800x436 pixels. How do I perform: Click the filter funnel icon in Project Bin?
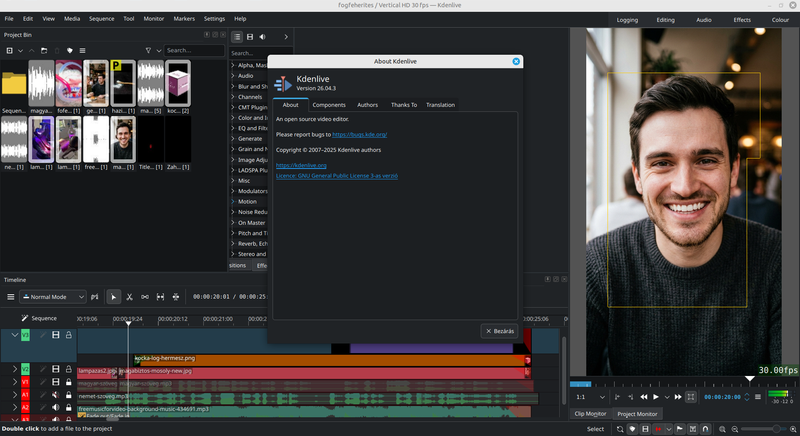pyautogui.click(x=148, y=50)
